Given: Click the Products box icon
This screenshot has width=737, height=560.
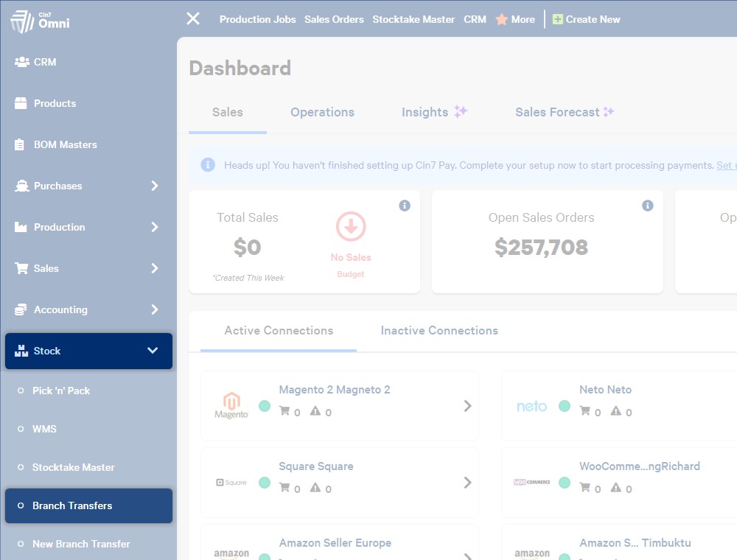Looking at the screenshot, I should point(21,103).
